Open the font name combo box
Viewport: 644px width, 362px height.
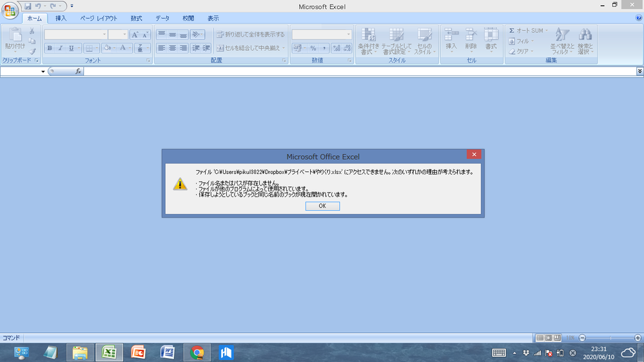pos(76,35)
